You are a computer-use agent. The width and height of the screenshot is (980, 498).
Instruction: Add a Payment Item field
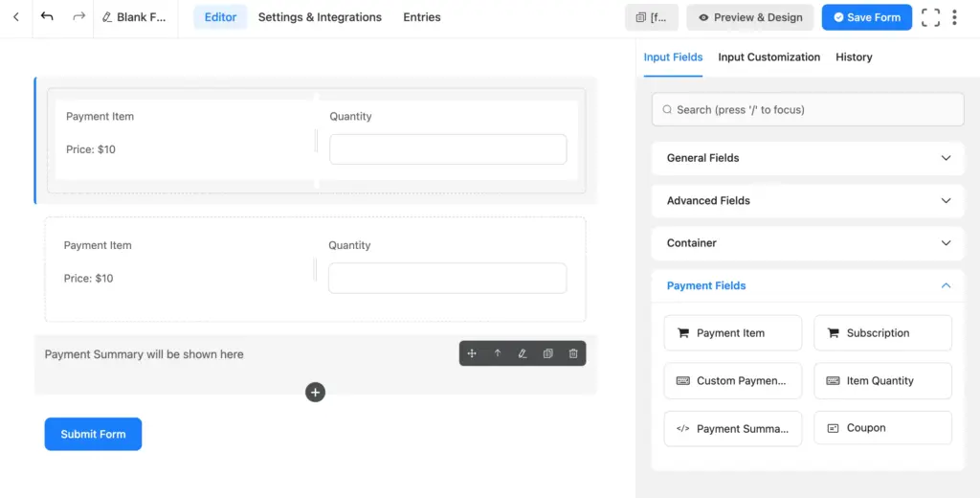click(x=732, y=333)
